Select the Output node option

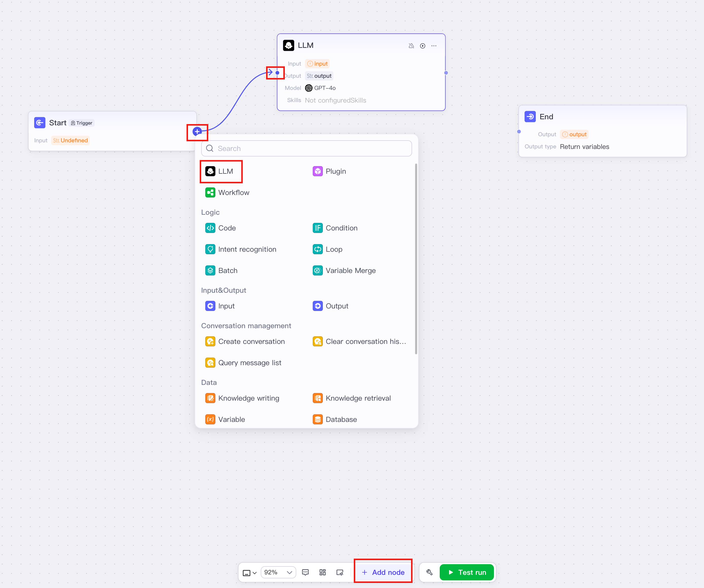click(x=330, y=306)
